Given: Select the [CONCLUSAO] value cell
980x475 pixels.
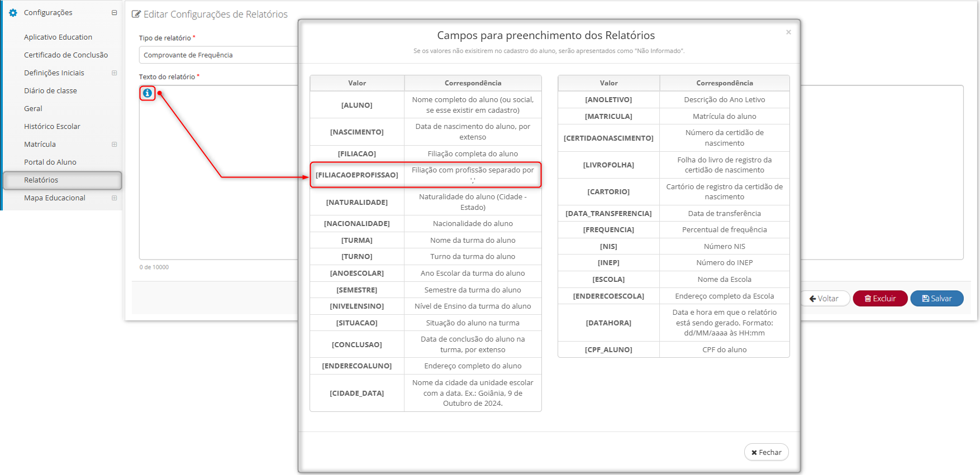Looking at the screenshot, I should coord(357,344).
